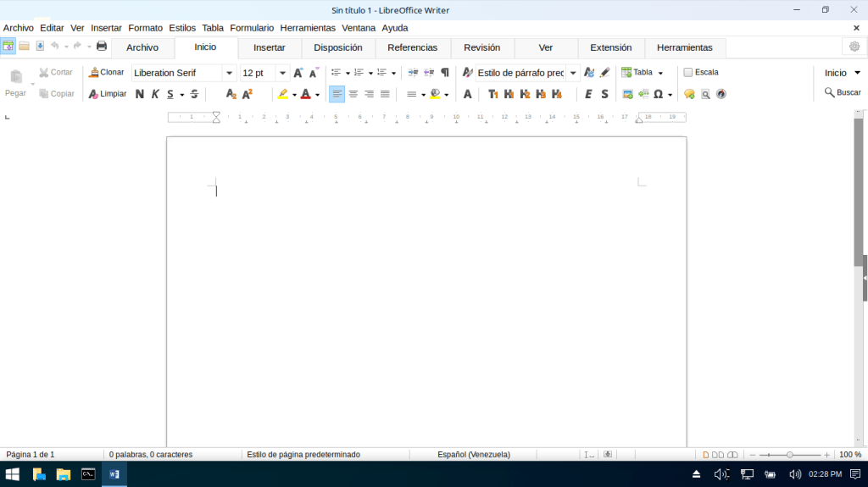Click the Español (Venezuela) language field
This screenshot has height=487, width=868.
(x=473, y=455)
